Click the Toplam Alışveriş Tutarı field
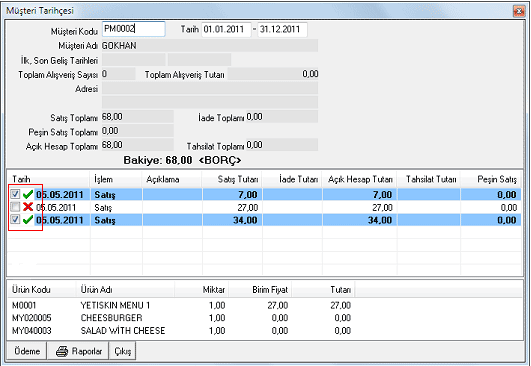Screen dimensions: 531x366 [x=273, y=74]
